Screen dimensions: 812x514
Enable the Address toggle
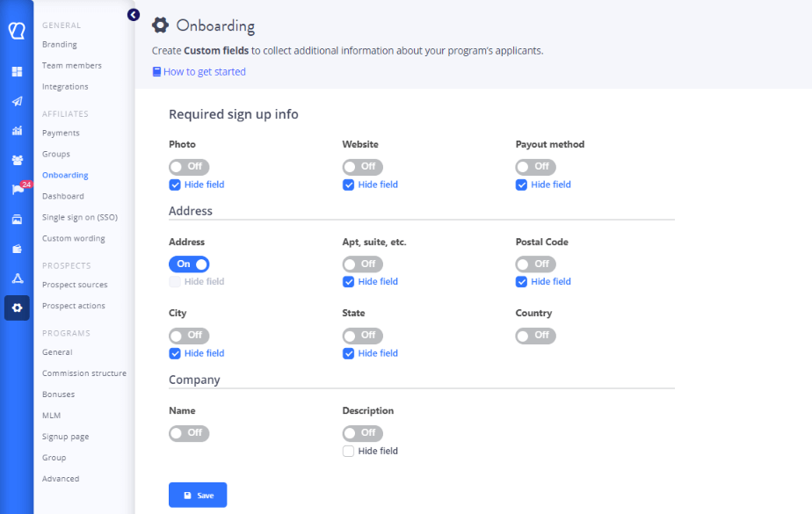[x=189, y=264]
